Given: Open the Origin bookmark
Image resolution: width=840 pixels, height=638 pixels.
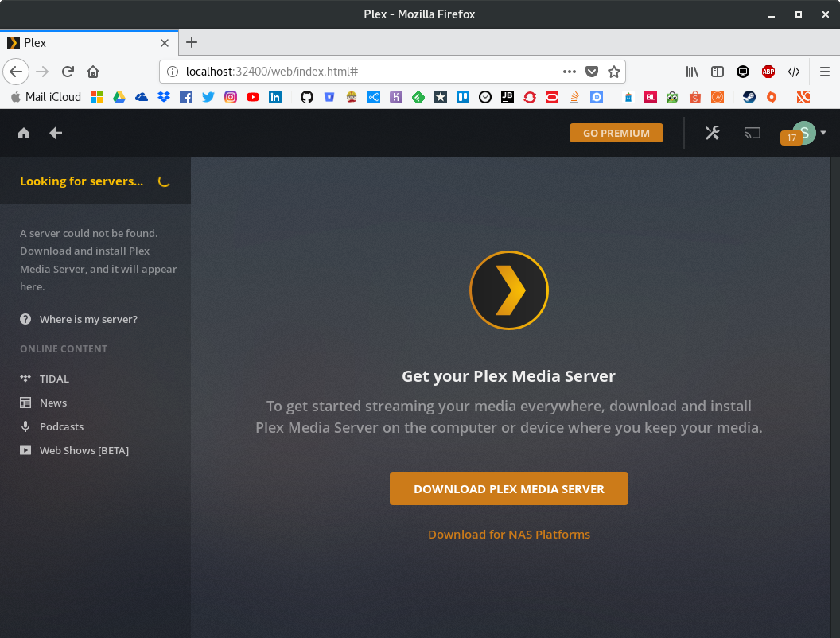Looking at the screenshot, I should click(x=772, y=97).
